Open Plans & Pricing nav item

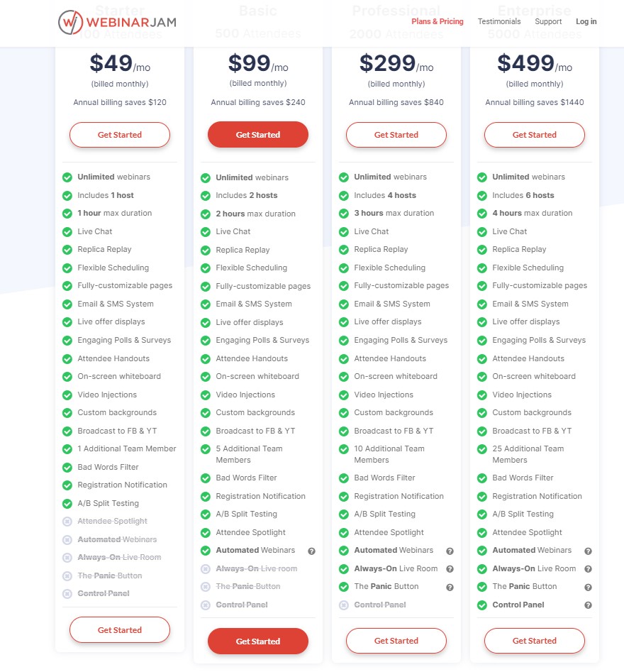(x=438, y=21)
